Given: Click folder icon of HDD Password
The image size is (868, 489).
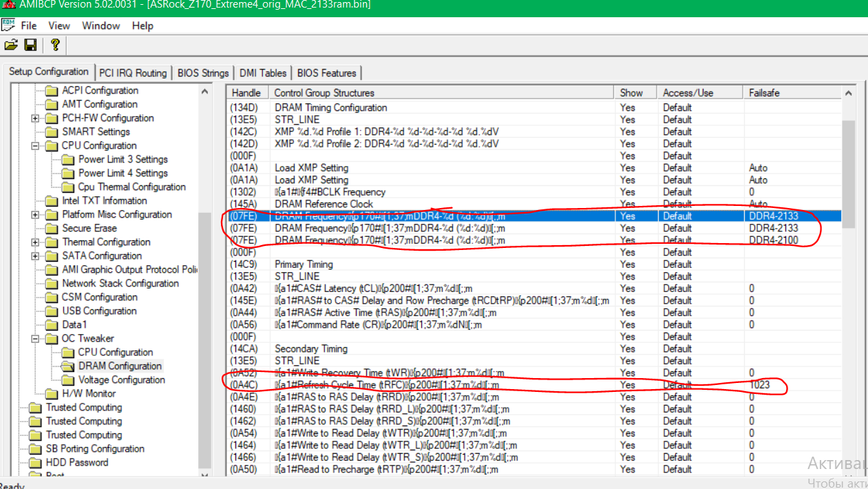Looking at the screenshot, I should point(36,462).
